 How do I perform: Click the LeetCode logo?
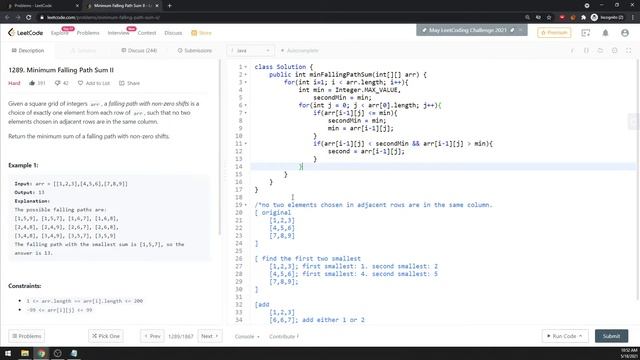click(x=25, y=33)
